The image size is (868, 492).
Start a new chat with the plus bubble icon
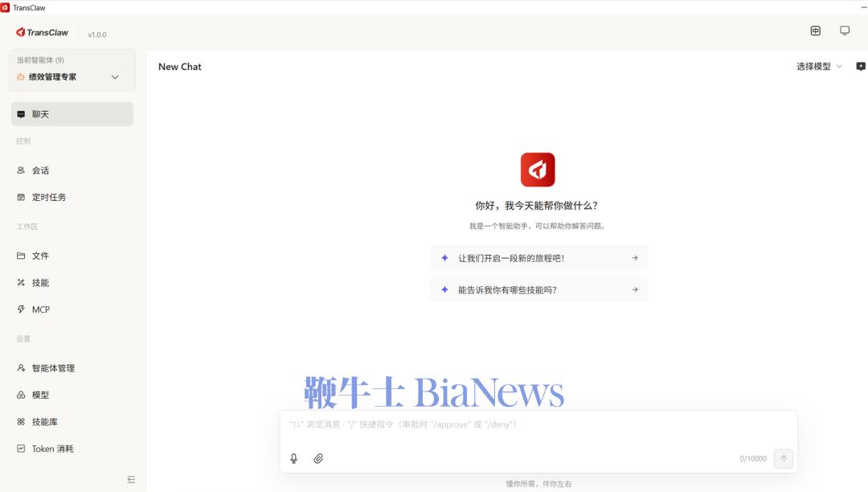861,67
